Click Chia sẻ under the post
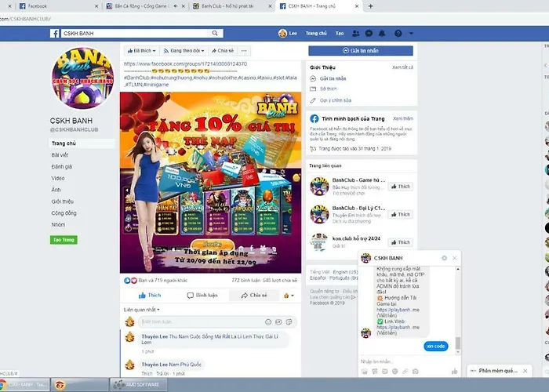Image resolution: width=549 pixels, height=392 pixels. pyautogui.click(x=254, y=296)
